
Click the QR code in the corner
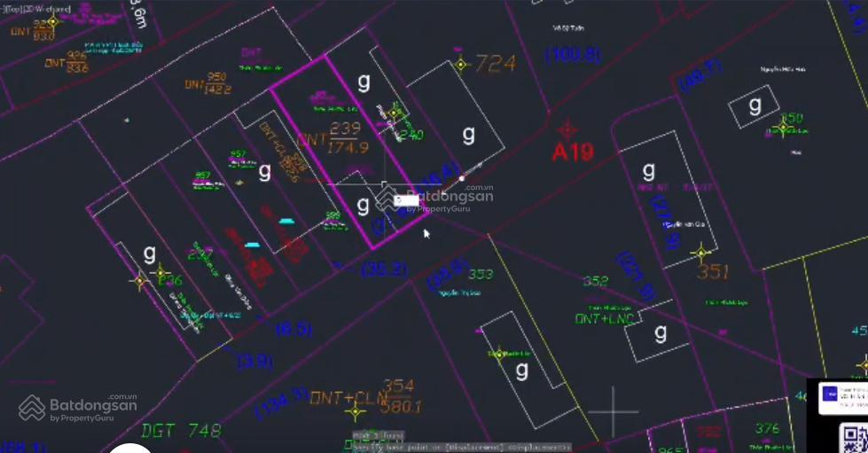[x=853, y=438]
